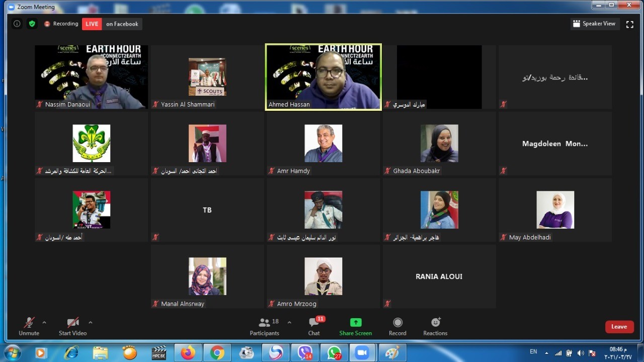Leave the meeting
This screenshot has width=644, height=362.
[x=619, y=327]
